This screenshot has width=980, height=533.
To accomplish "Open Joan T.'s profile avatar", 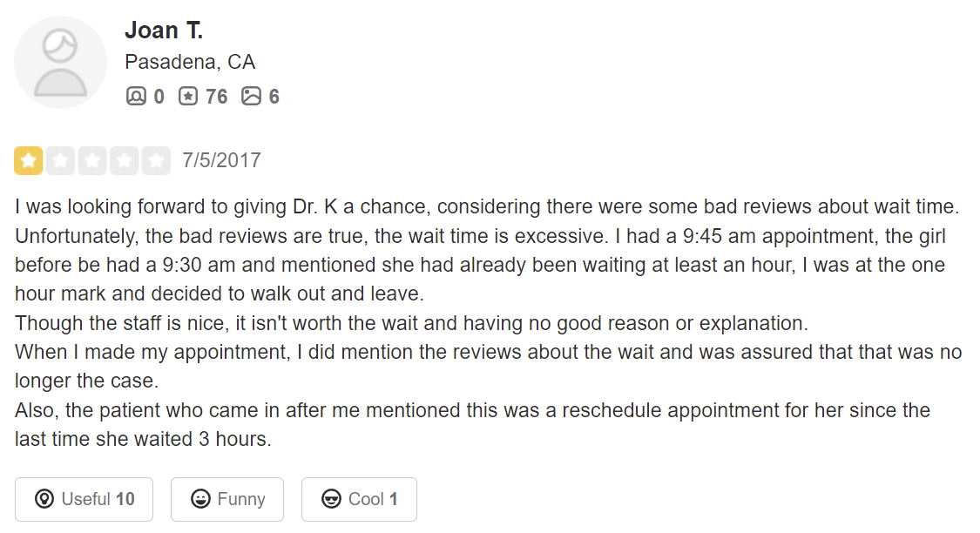I will pos(60,63).
